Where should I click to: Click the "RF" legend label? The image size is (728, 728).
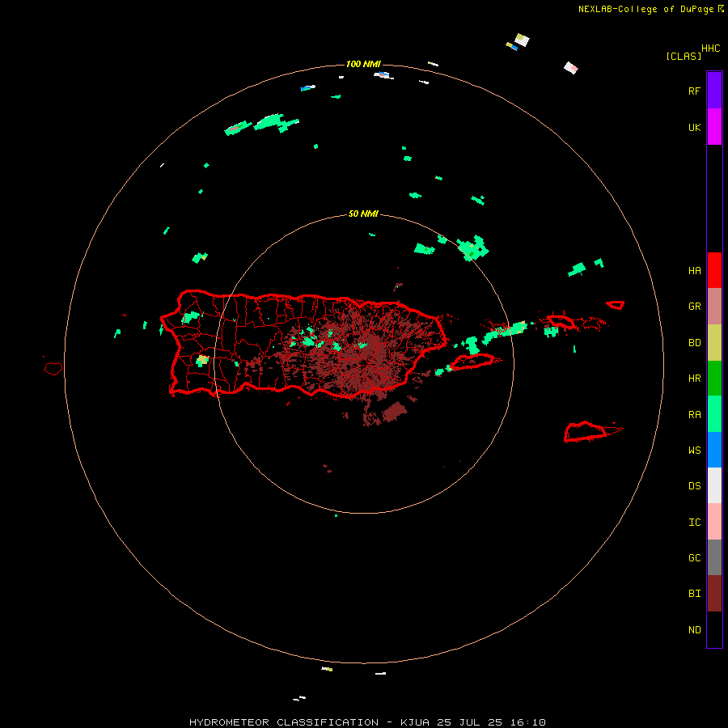694,91
